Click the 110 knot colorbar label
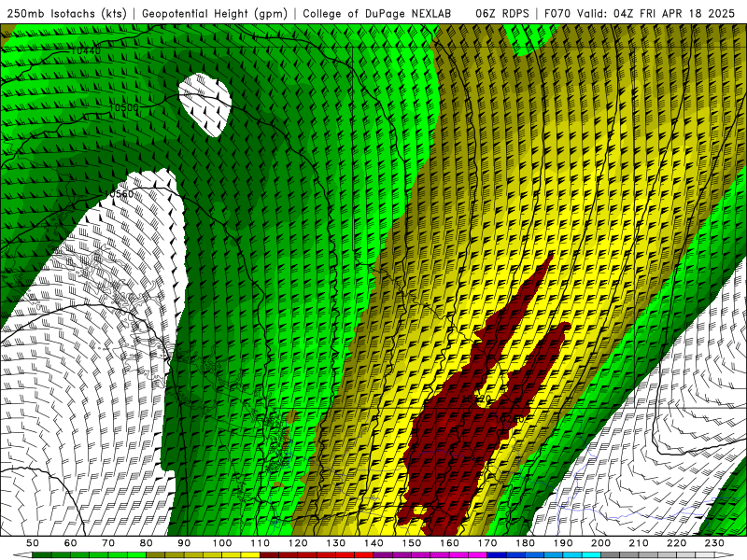This screenshot has height=560, width=747. (260, 543)
